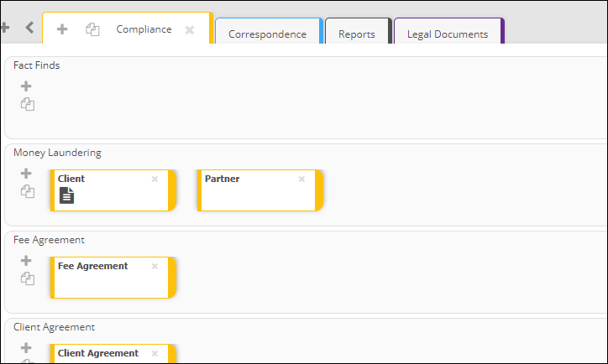Add a new Fact Finds entry
This screenshot has height=364, width=608.
click(26, 86)
